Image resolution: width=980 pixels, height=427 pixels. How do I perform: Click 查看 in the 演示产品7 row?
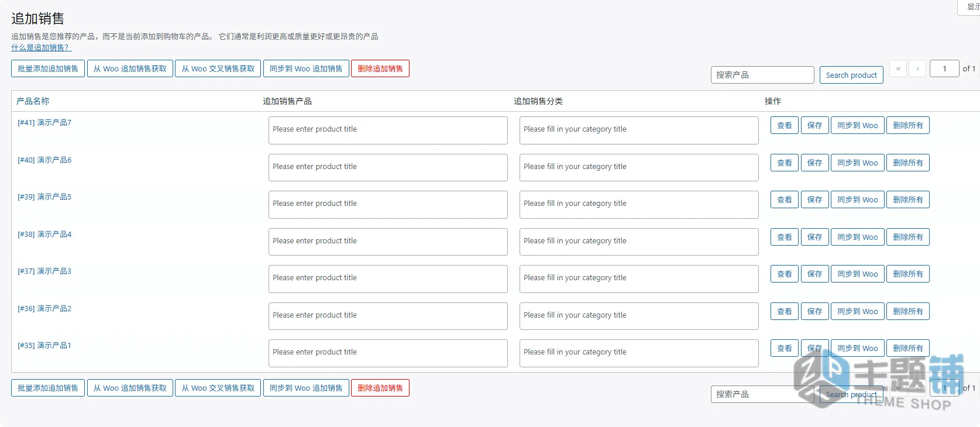click(785, 125)
